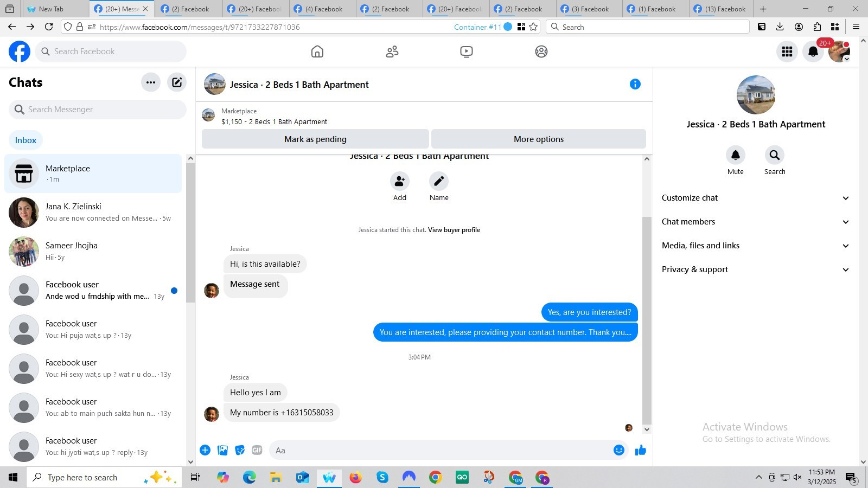Click the Mark as pending button

pos(315,139)
